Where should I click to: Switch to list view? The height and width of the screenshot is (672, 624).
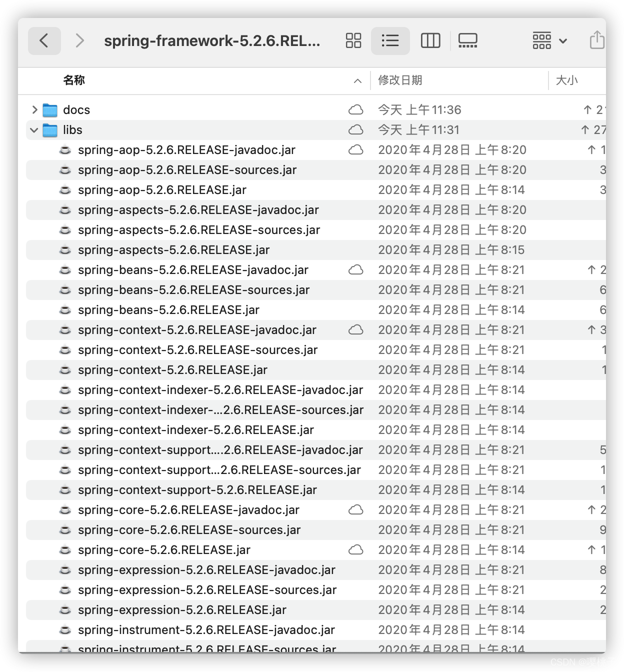pos(390,40)
